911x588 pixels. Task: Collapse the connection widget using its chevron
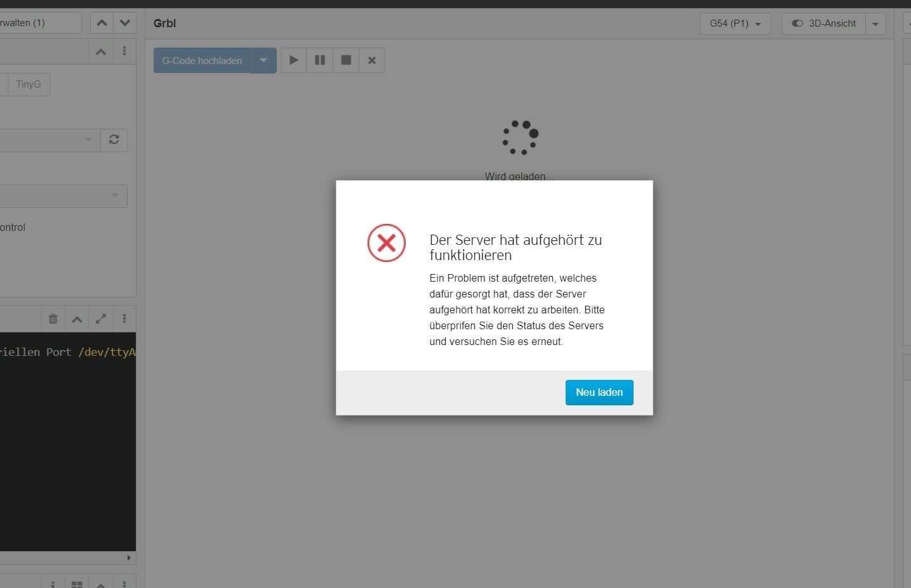[x=101, y=52]
